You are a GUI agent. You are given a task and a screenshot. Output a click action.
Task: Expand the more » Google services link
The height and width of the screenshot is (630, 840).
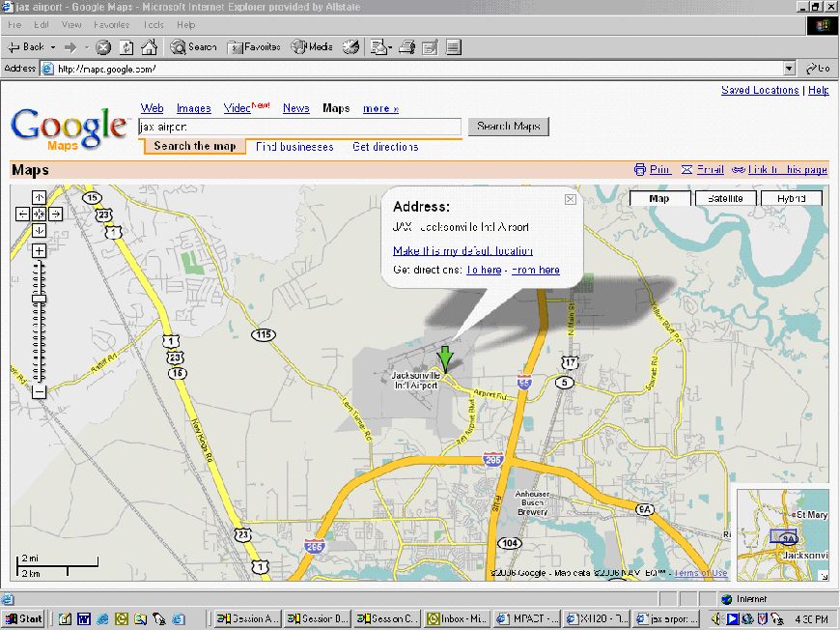click(x=380, y=109)
